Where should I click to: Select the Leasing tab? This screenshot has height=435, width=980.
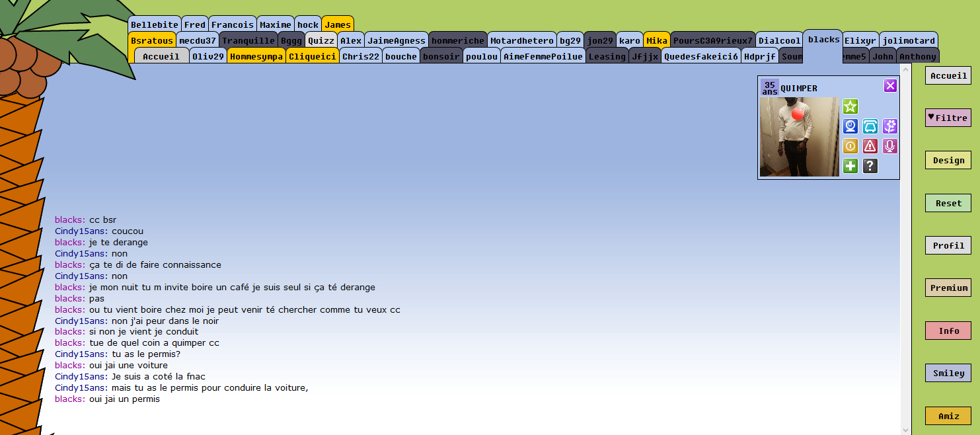pos(607,56)
